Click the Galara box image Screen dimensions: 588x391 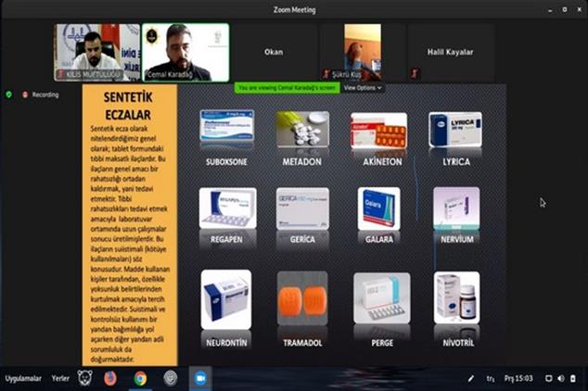coord(378,208)
